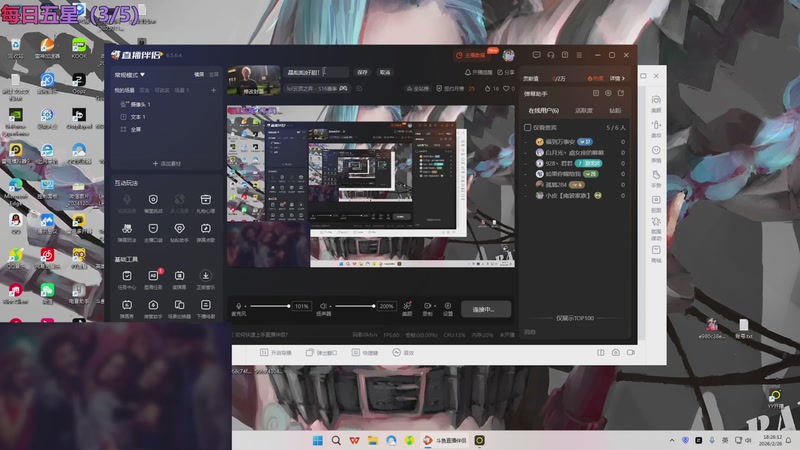
Task: Click the speaker volume slider handle
Action: [x=373, y=306]
